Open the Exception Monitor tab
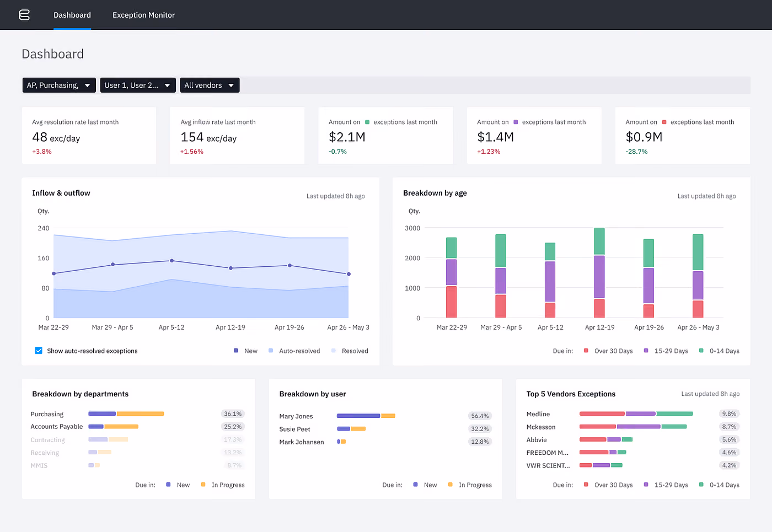Viewport: 772px width, 532px height. click(x=143, y=15)
